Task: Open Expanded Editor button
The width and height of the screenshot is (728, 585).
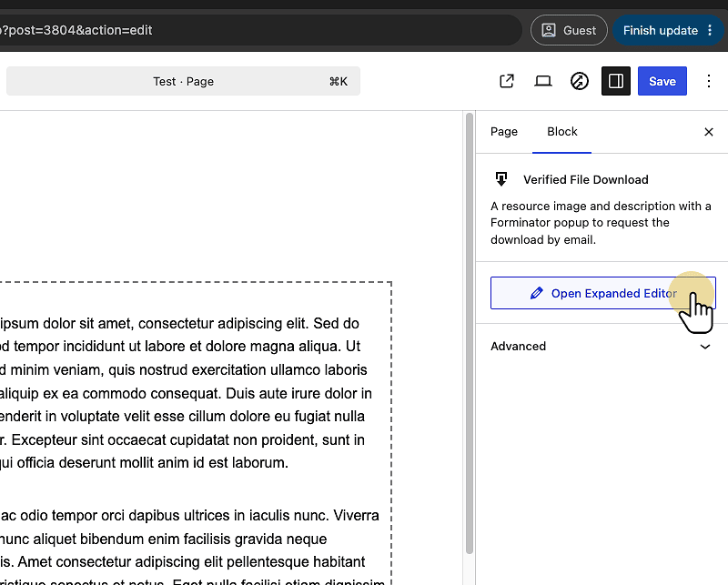Action: pyautogui.click(x=603, y=293)
